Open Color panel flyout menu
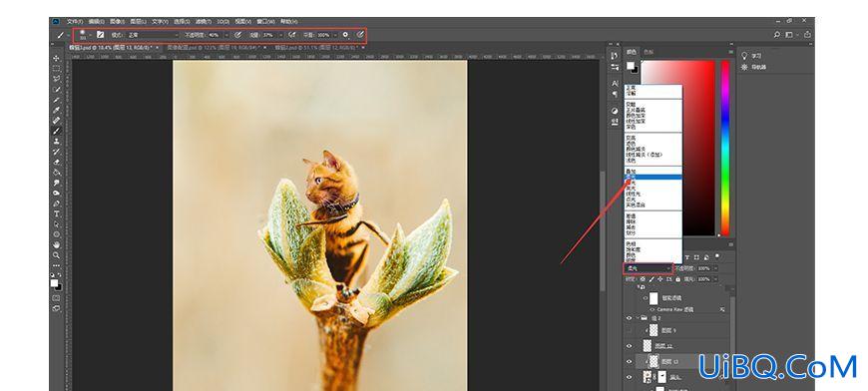868x391 pixels. tap(730, 52)
